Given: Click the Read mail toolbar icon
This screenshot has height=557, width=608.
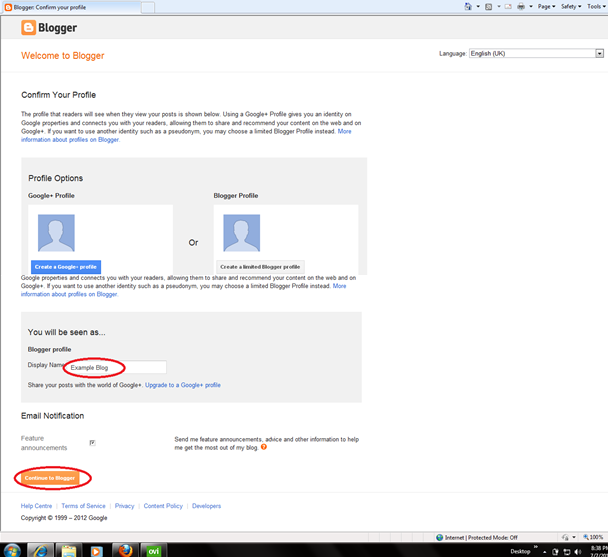Looking at the screenshot, I should tap(508, 7).
